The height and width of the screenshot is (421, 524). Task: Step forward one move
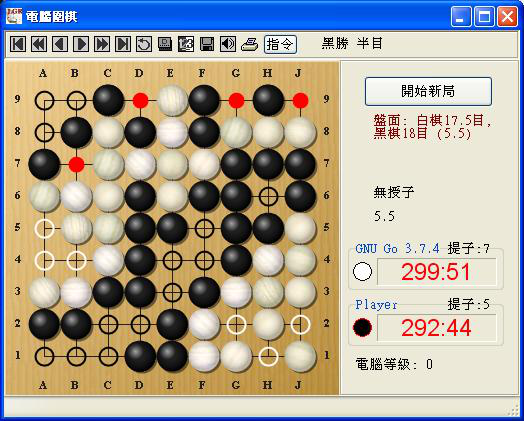(x=81, y=44)
